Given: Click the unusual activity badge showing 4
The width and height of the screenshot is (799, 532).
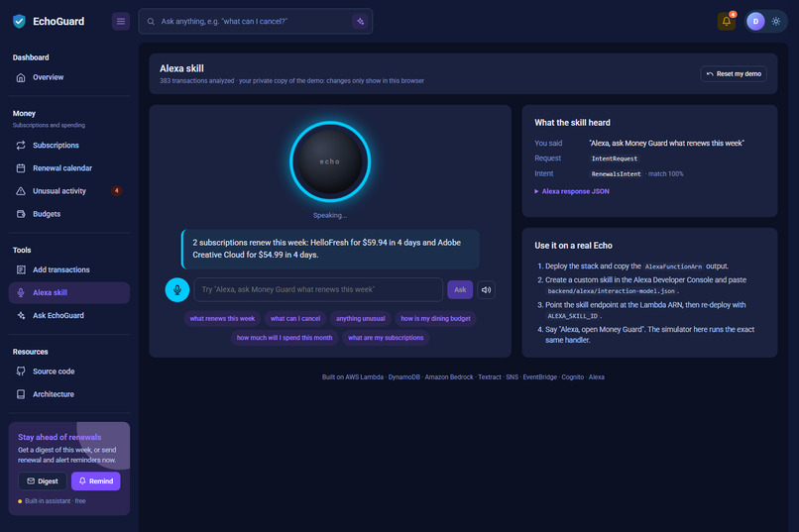Looking at the screenshot, I should 117,191.
